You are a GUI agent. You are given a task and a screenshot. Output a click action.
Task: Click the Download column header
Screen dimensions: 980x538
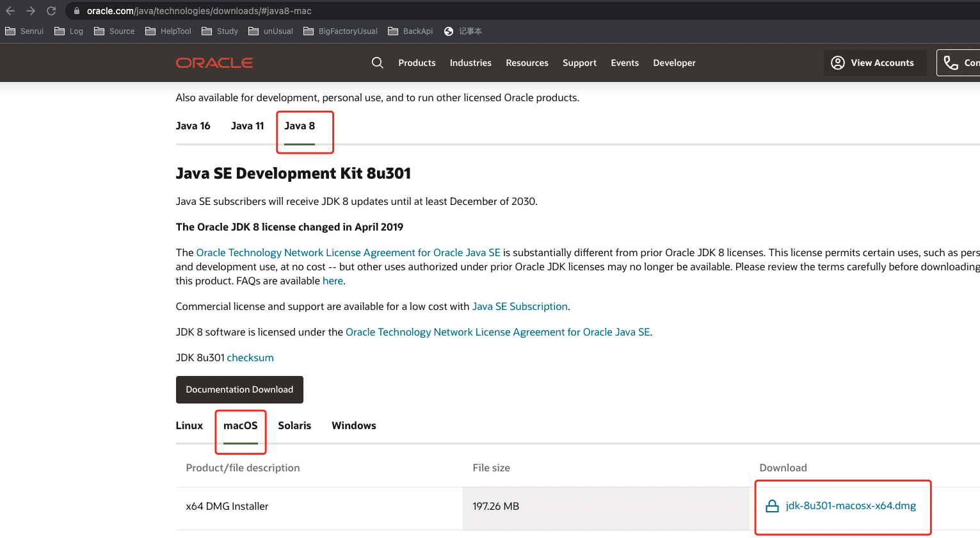click(783, 468)
